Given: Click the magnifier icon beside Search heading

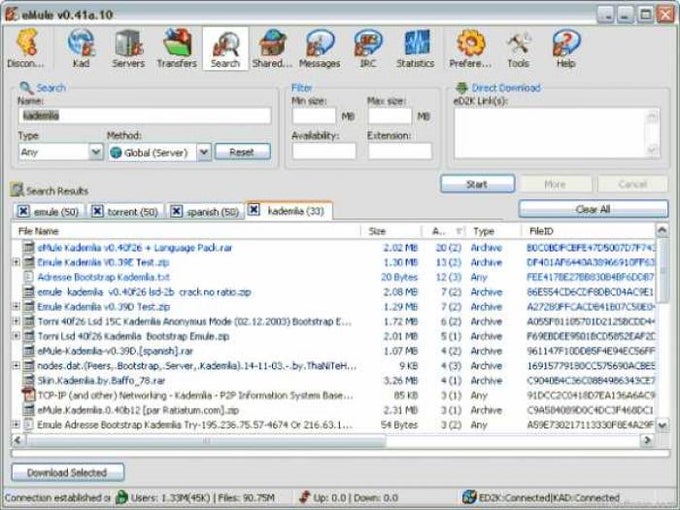Looking at the screenshot, I should (x=26, y=88).
